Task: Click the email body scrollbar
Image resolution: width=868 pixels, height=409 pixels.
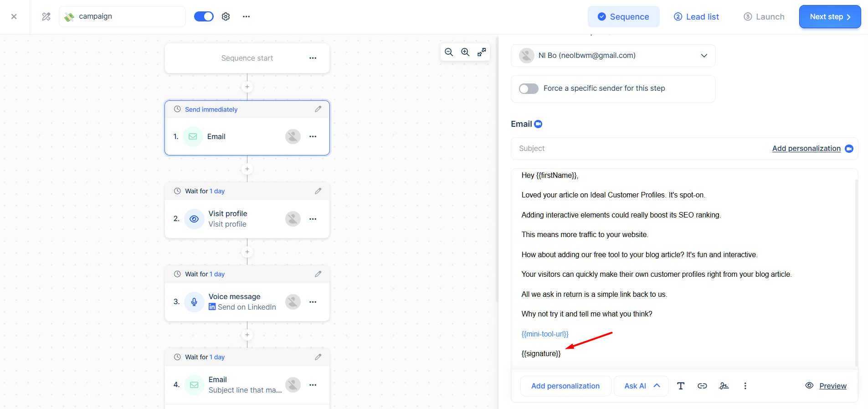Action: pyautogui.click(x=856, y=273)
